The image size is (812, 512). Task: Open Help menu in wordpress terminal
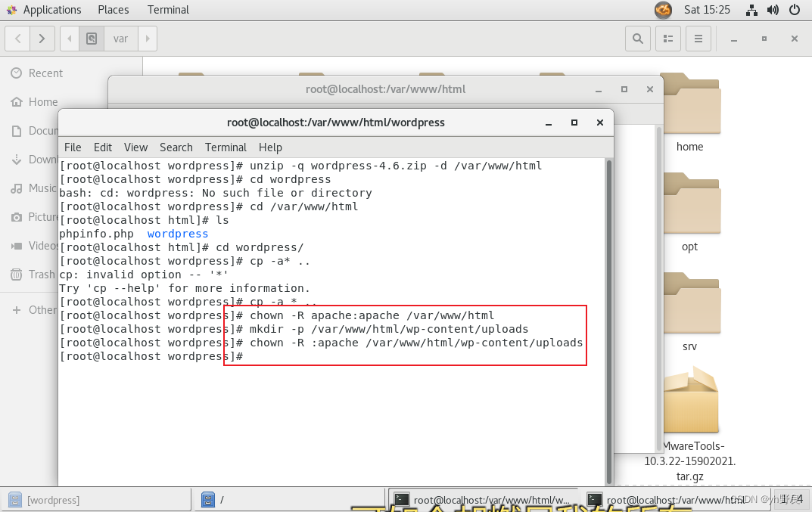tap(270, 147)
